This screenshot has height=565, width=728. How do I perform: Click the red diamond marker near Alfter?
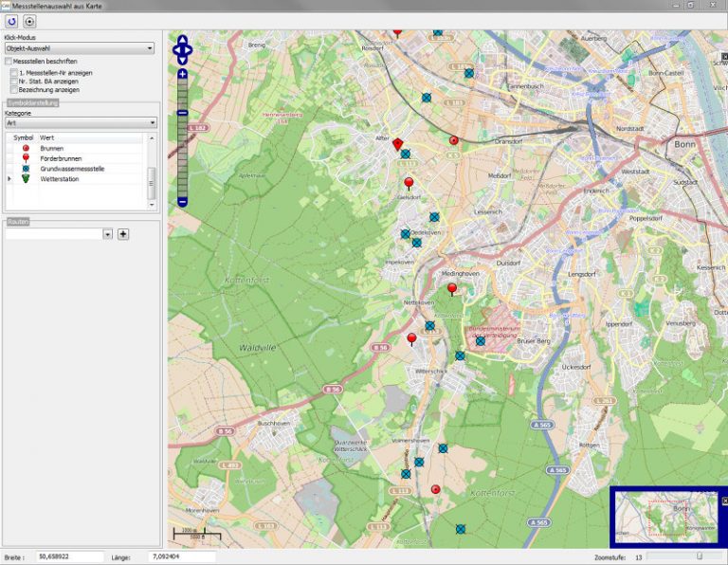coord(398,145)
